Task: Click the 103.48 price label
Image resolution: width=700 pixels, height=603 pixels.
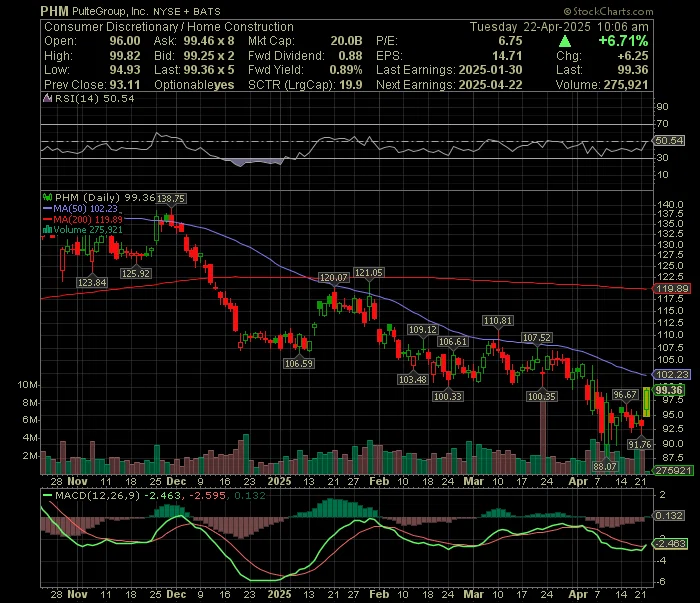Action: click(x=413, y=379)
